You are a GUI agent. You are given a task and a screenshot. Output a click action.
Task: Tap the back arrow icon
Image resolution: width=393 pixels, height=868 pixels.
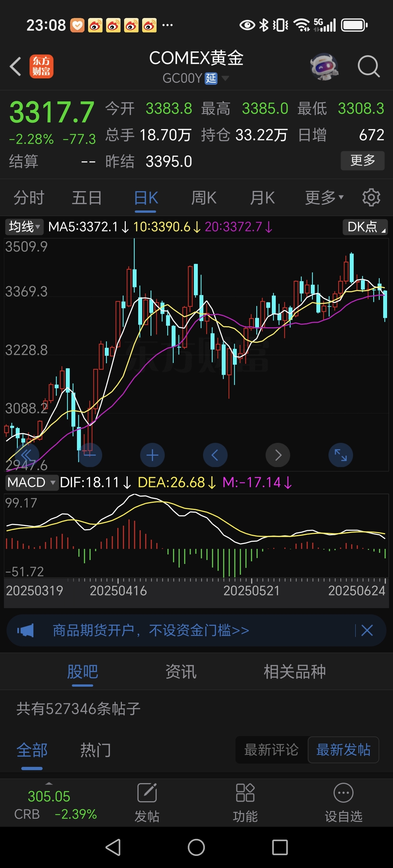click(x=15, y=66)
